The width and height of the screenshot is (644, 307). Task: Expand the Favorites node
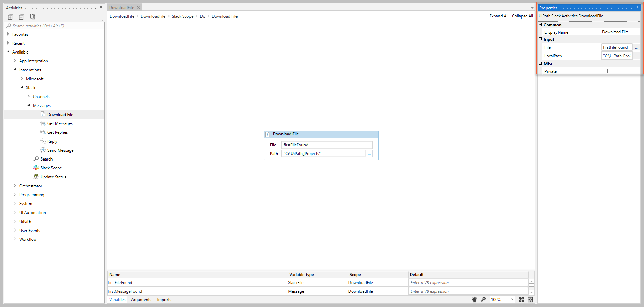click(8, 34)
